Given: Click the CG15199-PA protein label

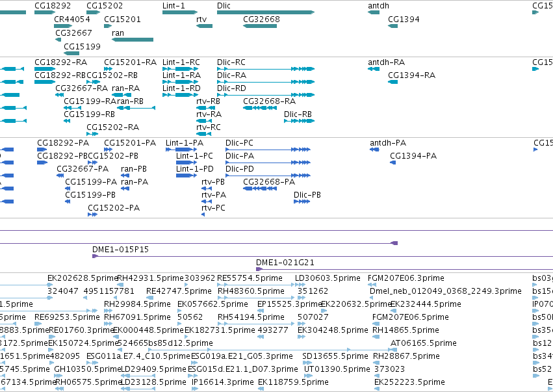Looking at the screenshot, I should pyautogui.click(x=91, y=182).
